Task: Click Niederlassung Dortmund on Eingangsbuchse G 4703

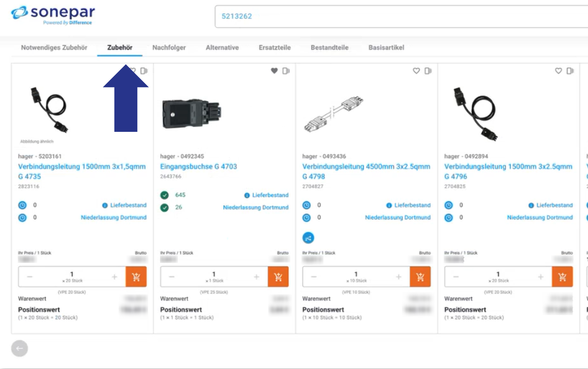Action: [256, 207]
